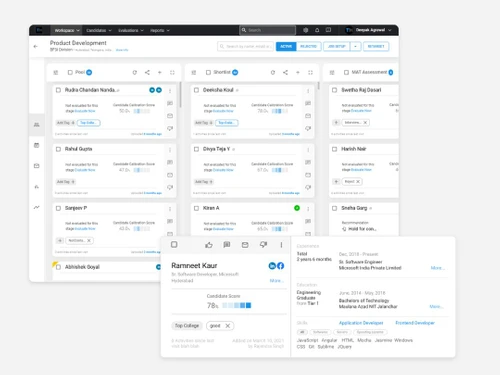Image resolution: width=500 pixels, height=375 pixels.
Task: Check Rahul Gupta's checkbox
Action: pyautogui.click(x=58, y=149)
